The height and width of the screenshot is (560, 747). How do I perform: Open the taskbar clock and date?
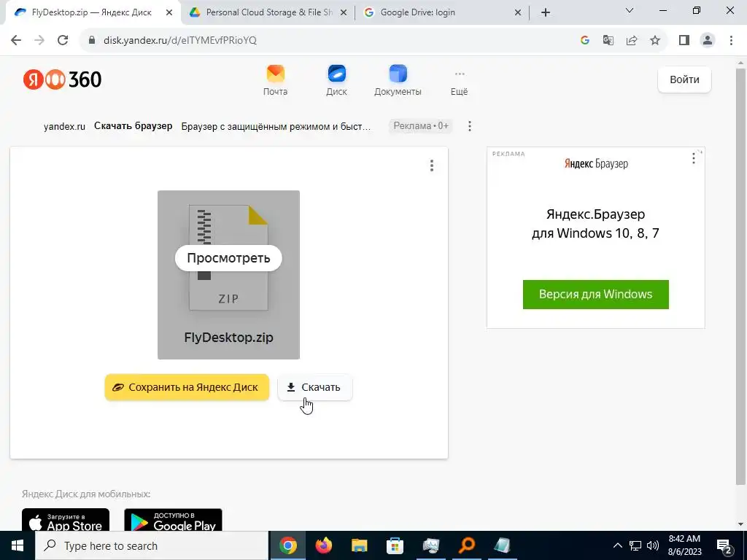(x=684, y=545)
